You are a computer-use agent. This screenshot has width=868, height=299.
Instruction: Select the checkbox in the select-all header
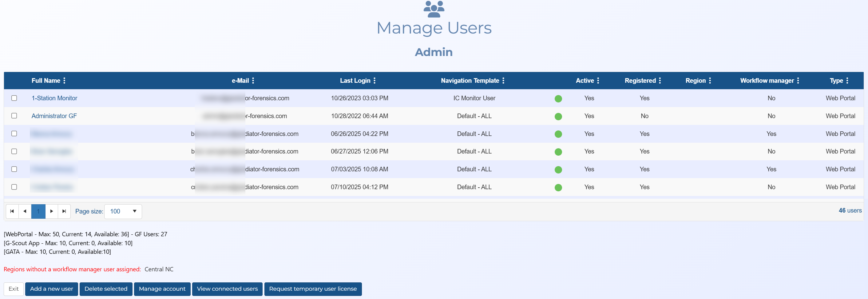pos(14,81)
